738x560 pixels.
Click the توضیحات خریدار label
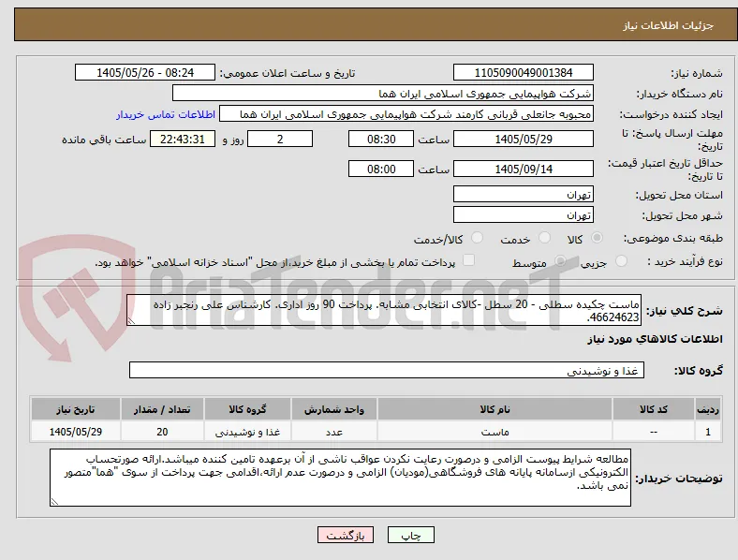tap(679, 479)
